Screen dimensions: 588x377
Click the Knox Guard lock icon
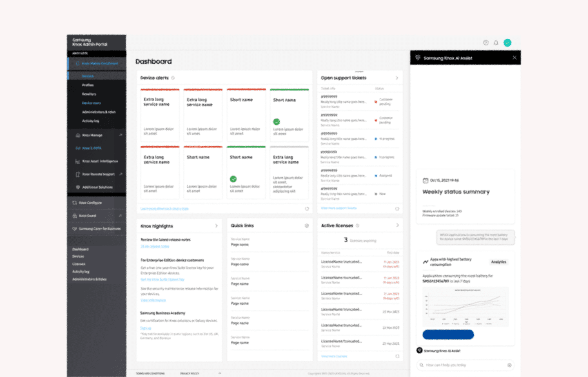pyautogui.click(x=74, y=216)
